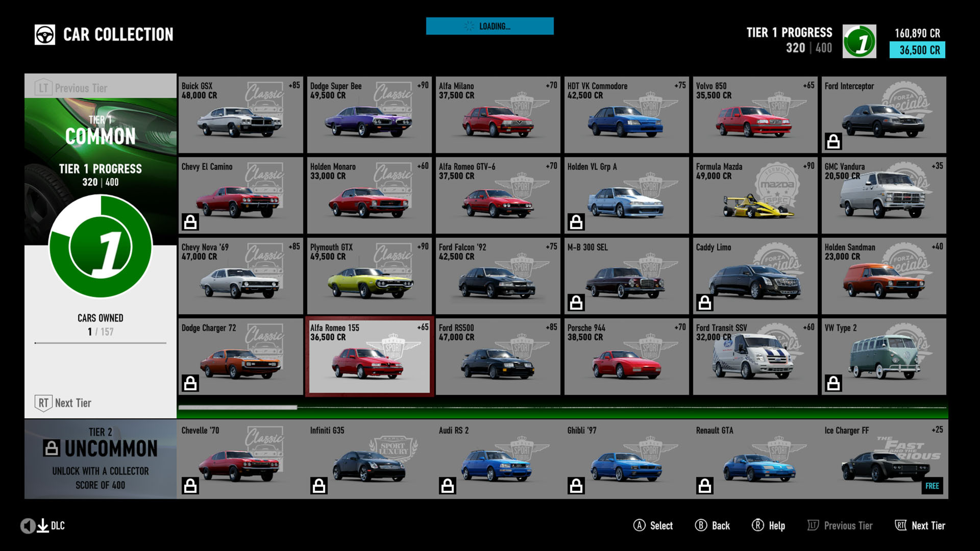Click the controller stick icon beside DLC
The width and height of the screenshot is (980, 551).
click(x=28, y=525)
